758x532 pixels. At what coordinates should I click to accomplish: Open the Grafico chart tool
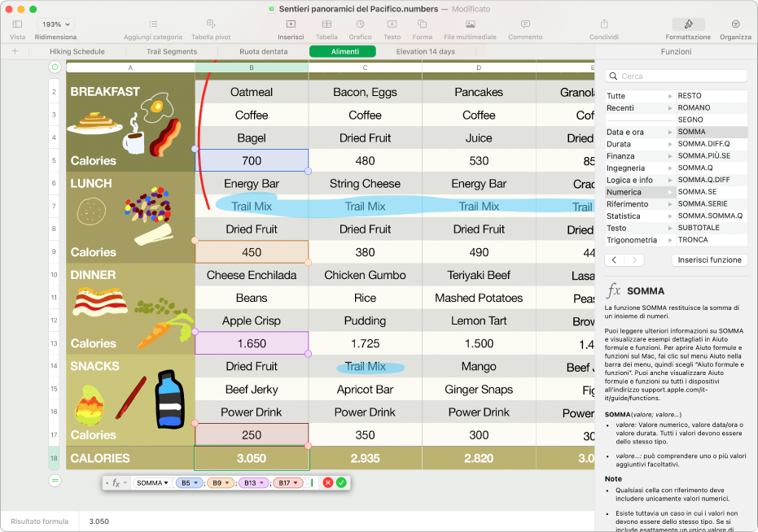point(360,24)
